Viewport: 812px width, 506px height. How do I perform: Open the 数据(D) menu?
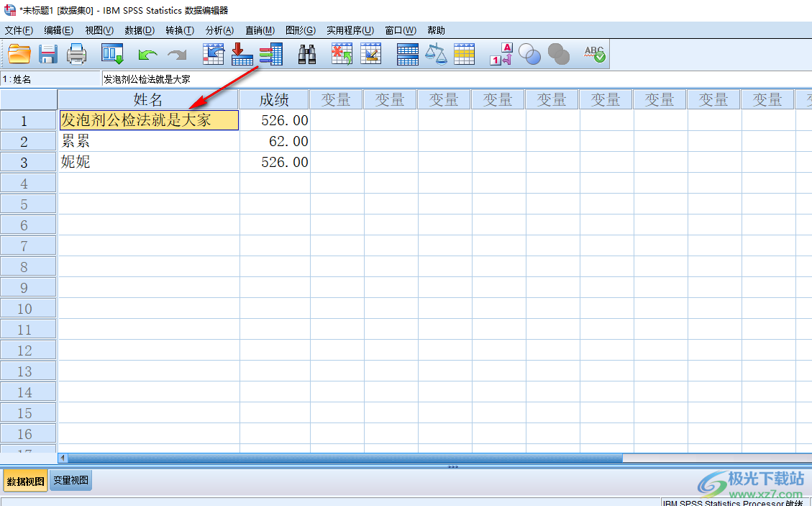pos(140,30)
